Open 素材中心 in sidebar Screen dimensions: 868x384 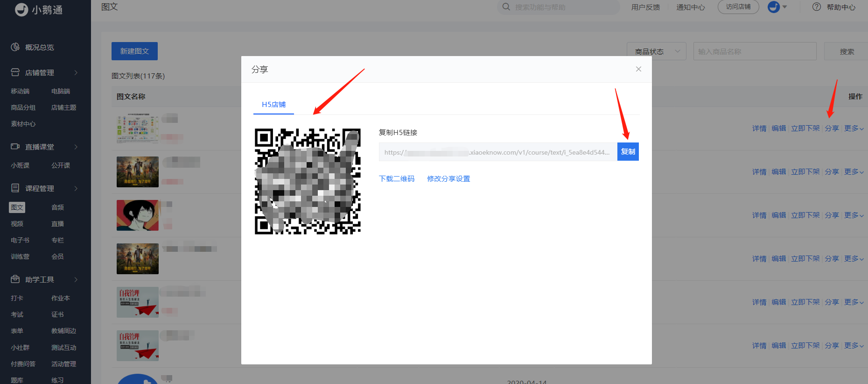[23, 124]
